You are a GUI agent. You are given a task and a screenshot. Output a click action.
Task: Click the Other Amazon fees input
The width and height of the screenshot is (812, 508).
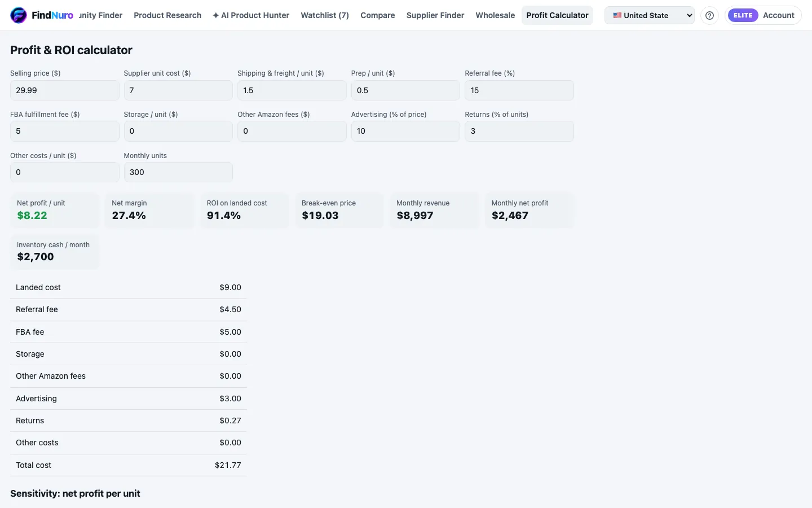click(x=292, y=131)
